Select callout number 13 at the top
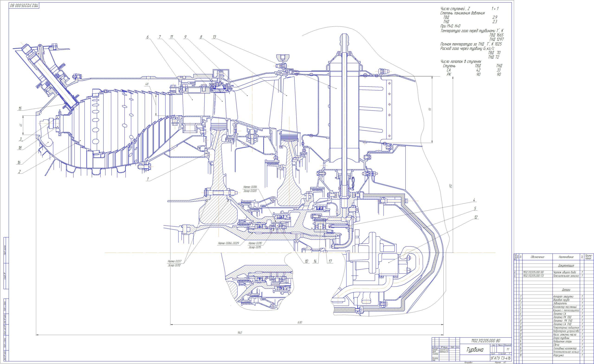The image size is (594, 364). click(214, 37)
